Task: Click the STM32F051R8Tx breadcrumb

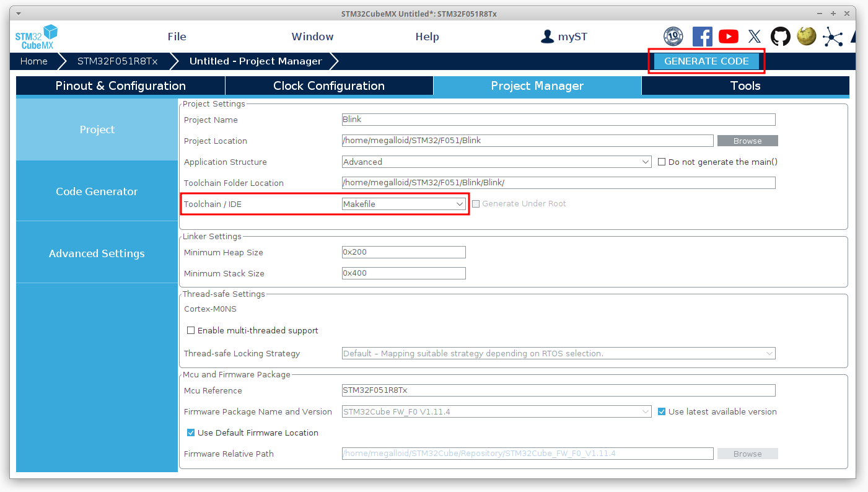Action: (118, 61)
